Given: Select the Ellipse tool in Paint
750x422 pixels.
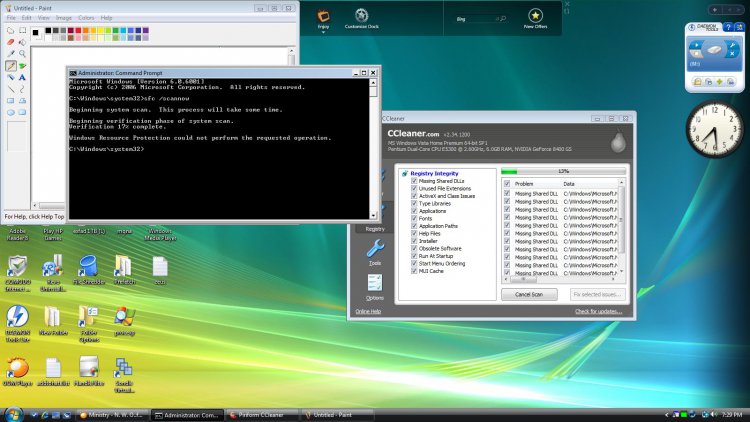Looking at the screenshot, I should (11, 112).
